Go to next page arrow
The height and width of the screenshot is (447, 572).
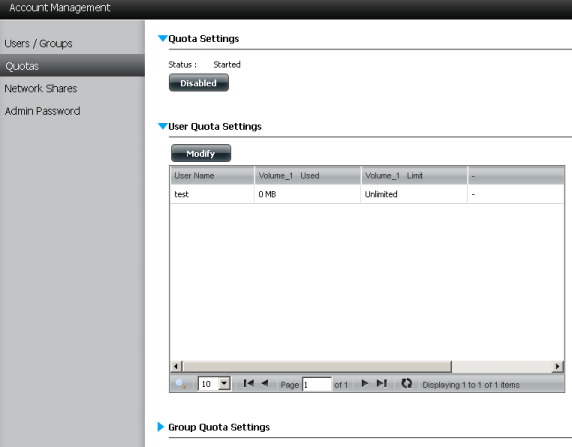(x=364, y=384)
